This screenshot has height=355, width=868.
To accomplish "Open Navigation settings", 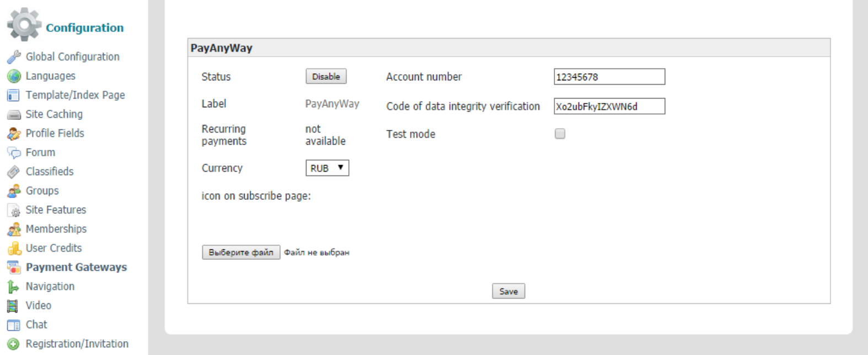I will click(50, 287).
